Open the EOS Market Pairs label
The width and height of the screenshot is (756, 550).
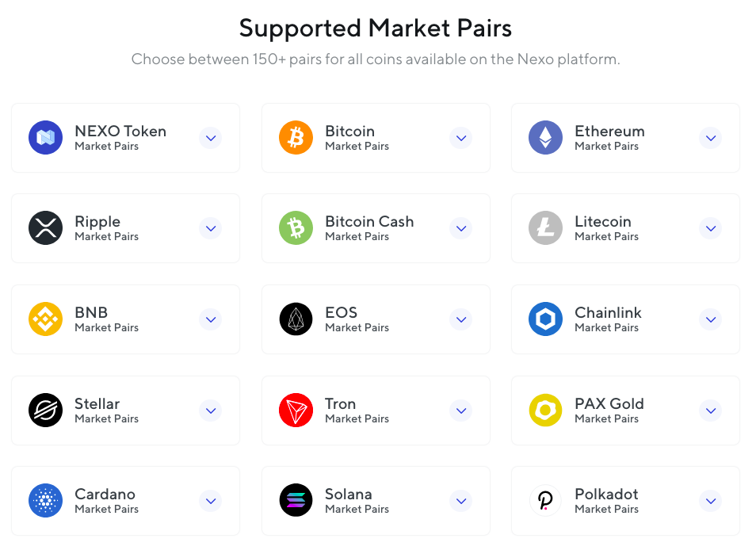click(357, 327)
